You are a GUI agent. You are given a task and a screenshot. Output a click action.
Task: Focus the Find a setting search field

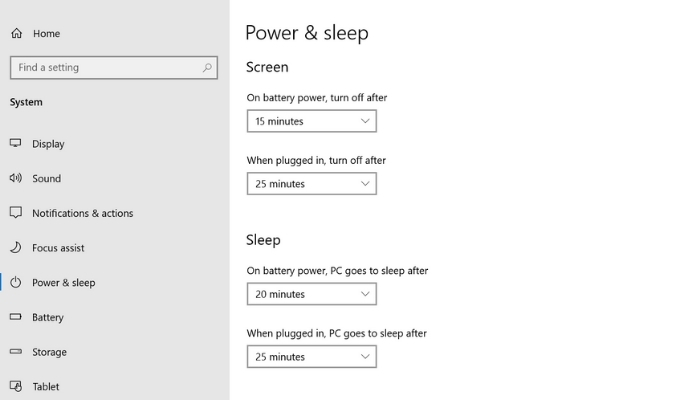114,68
